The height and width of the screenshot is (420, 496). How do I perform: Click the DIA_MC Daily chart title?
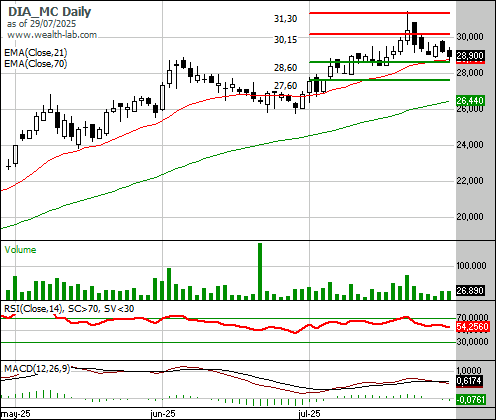(49, 12)
